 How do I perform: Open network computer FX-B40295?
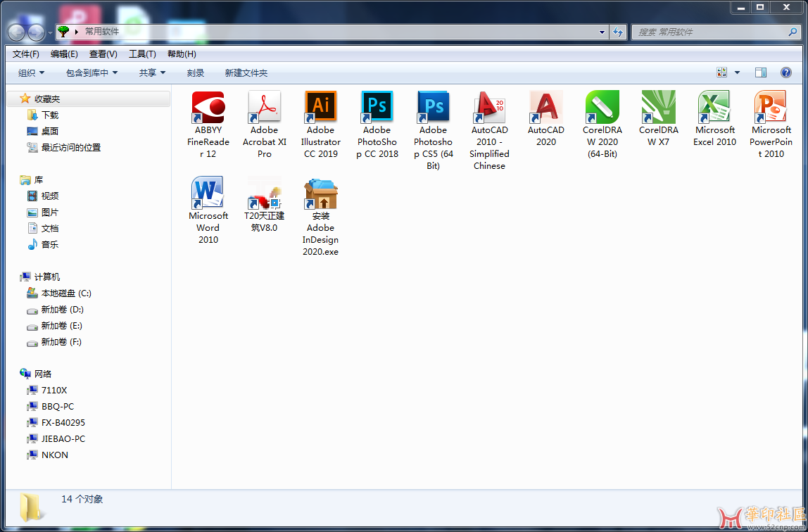tap(63, 422)
